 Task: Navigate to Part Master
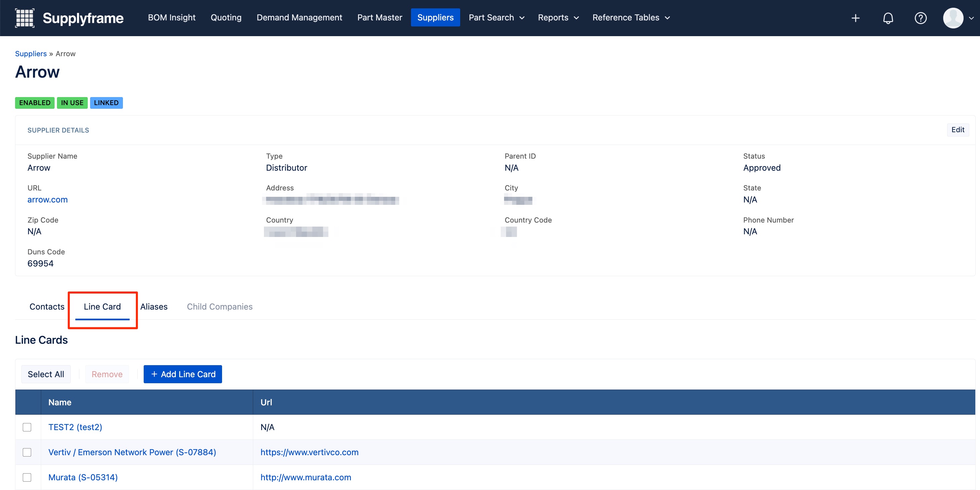click(379, 17)
